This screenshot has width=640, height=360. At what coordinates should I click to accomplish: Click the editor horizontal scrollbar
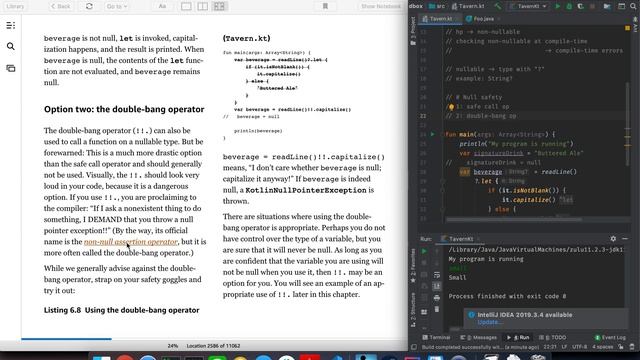click(513, 219)
